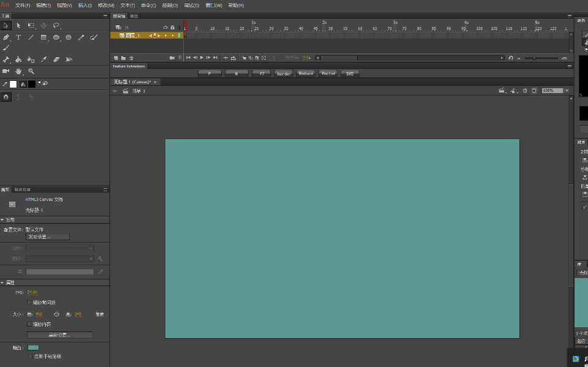Select the Pencil tool
The image size is (588, 367).
[81, 37]
